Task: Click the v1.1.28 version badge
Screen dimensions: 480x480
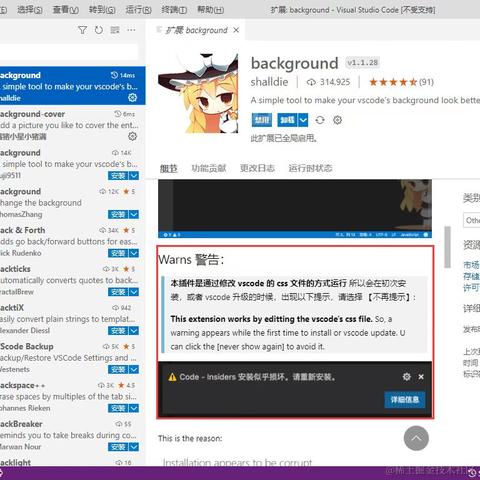Action: coord(362,62)
